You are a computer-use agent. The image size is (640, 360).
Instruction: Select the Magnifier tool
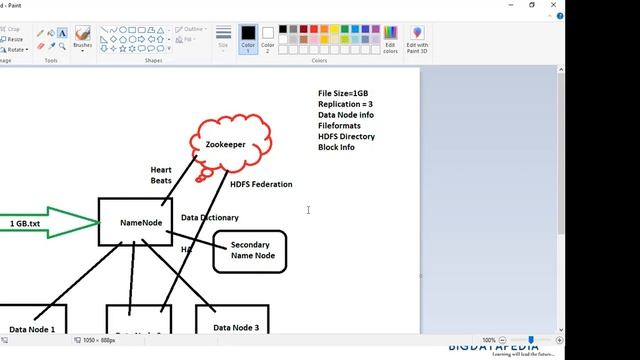(x=62, y=46)
